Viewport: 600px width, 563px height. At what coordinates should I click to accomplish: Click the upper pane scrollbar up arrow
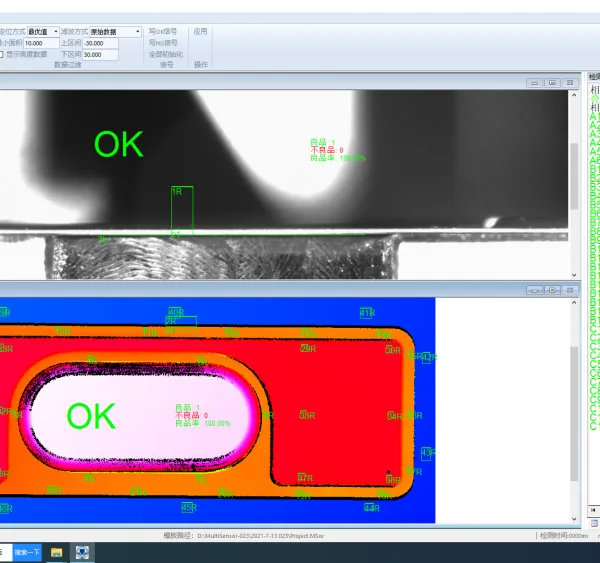[x=574, y=95]
